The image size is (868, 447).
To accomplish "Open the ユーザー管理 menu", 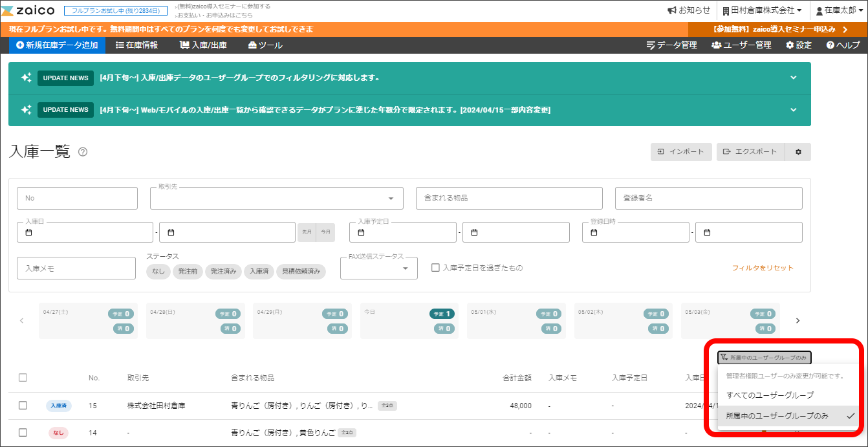I will click(741, 45).
